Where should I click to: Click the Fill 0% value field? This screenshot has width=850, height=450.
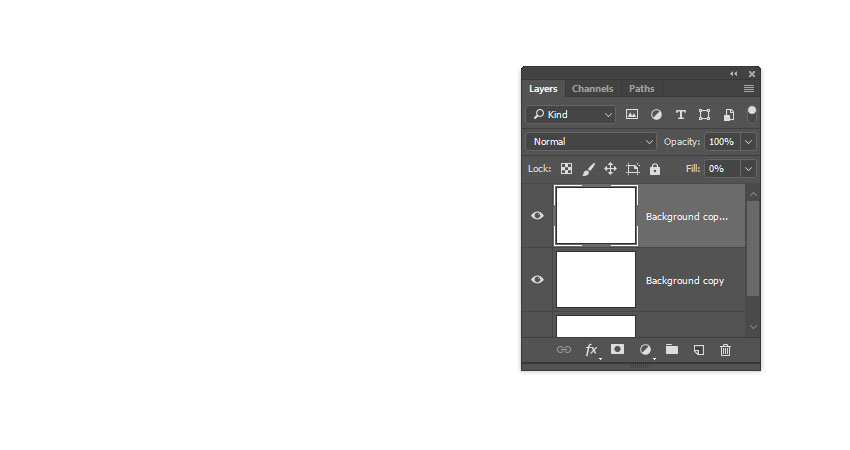tap(723, 169)
